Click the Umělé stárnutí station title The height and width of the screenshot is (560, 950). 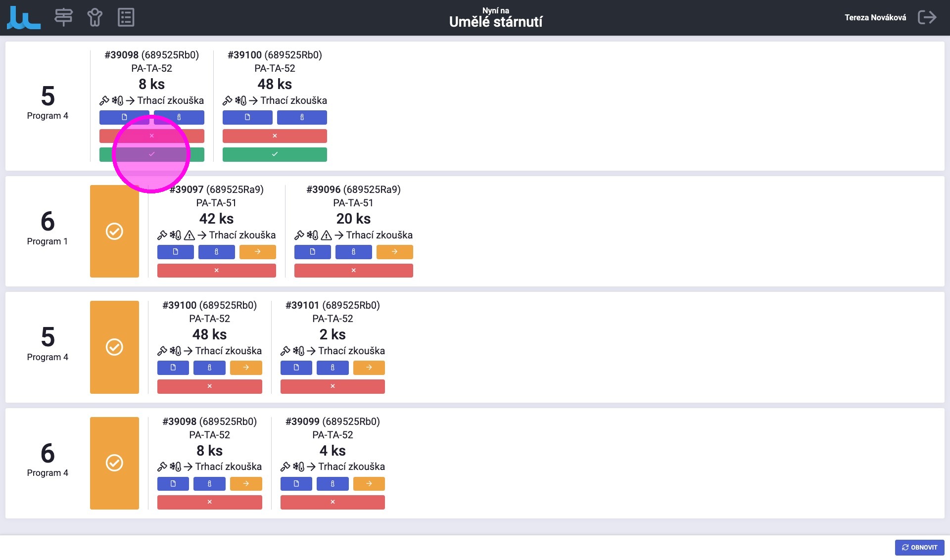[x=495, y=22]
